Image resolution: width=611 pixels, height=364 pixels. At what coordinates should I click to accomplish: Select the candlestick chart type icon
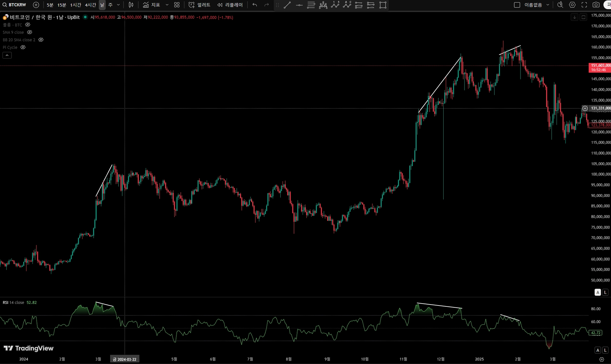coord(131,5)
